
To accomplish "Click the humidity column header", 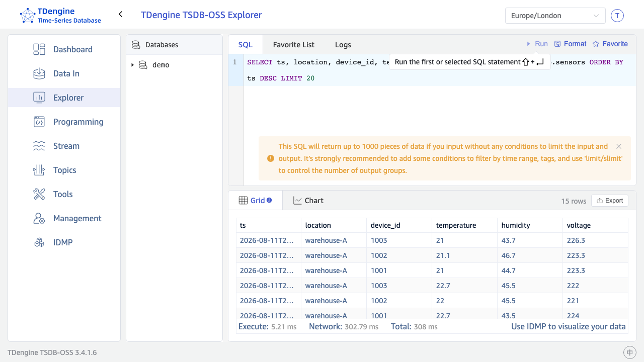I will (x=530, y=225).
